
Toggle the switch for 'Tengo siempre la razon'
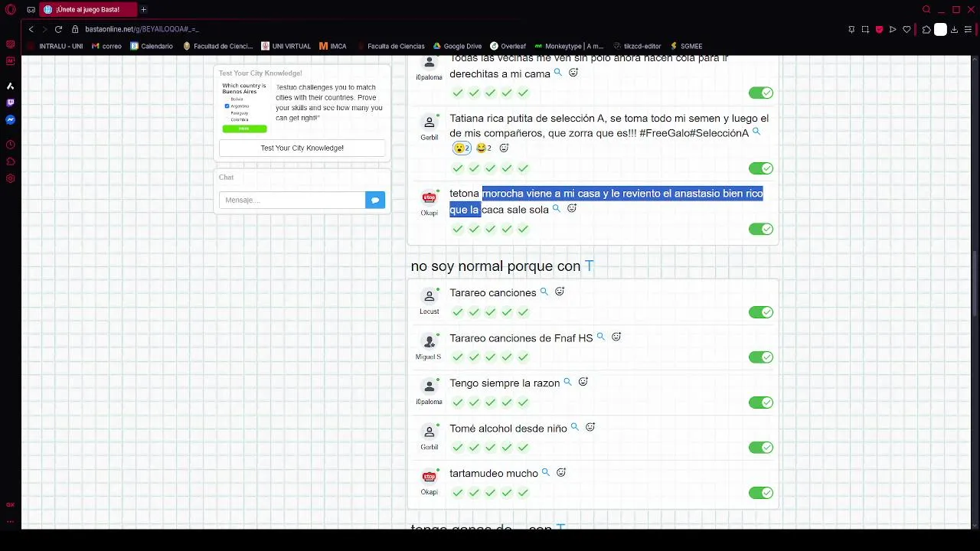(761, 403)
